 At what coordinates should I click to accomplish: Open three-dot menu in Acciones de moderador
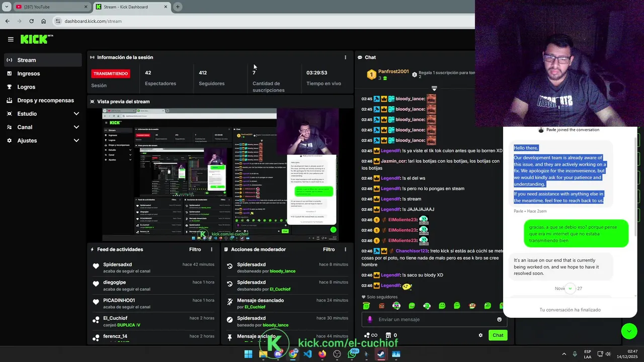coord(345,249)
